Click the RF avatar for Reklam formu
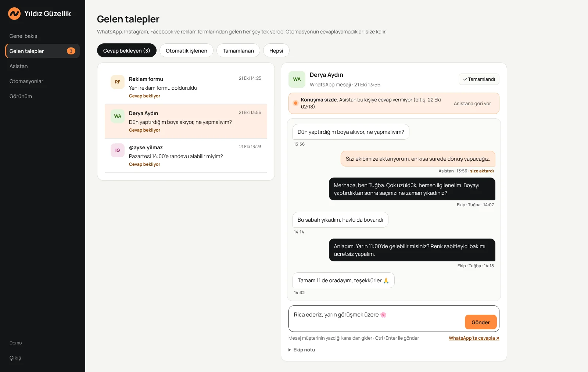The image size is (588, 372). 118,82
